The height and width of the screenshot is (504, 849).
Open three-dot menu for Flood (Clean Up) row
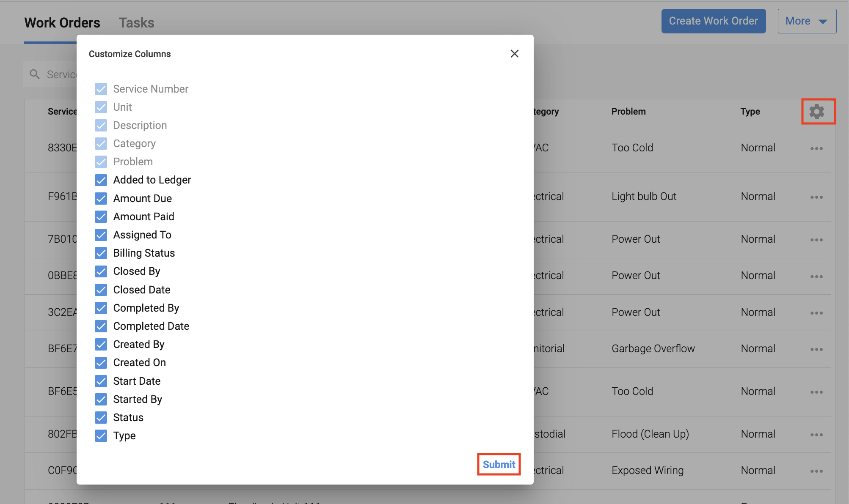click(x=816, y=435)
